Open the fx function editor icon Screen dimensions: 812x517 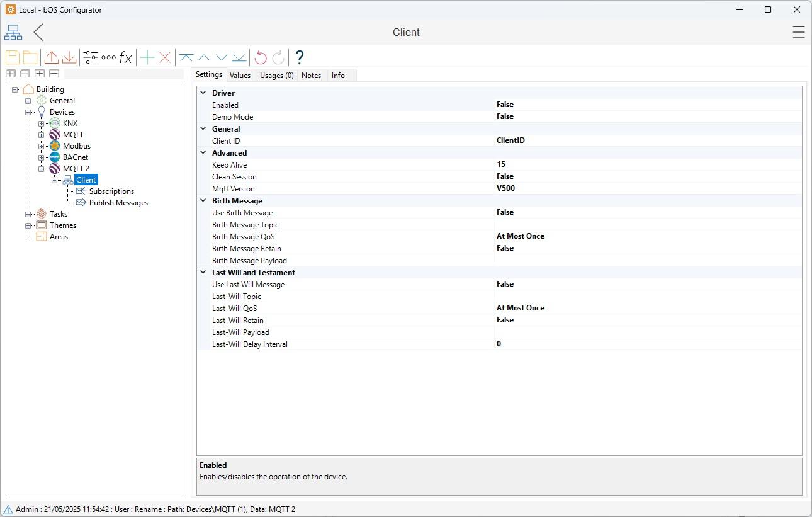[126, 57]
